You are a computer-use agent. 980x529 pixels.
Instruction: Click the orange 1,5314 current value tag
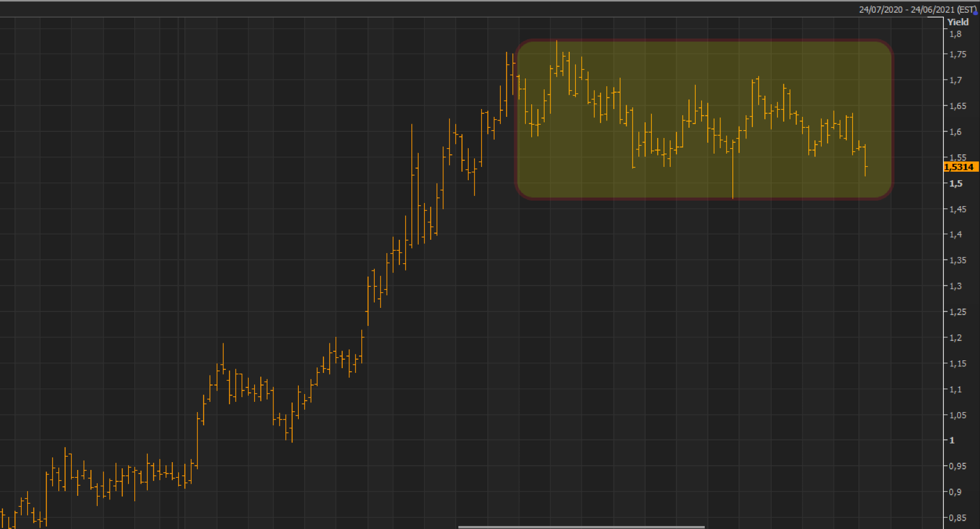960,167
